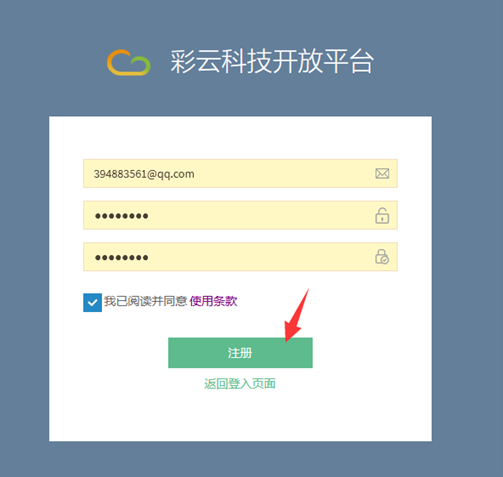The height and width of the screenshot is (477, 503).
Task: Click the 394883561@qq.com email text
Action: (144, 174)
